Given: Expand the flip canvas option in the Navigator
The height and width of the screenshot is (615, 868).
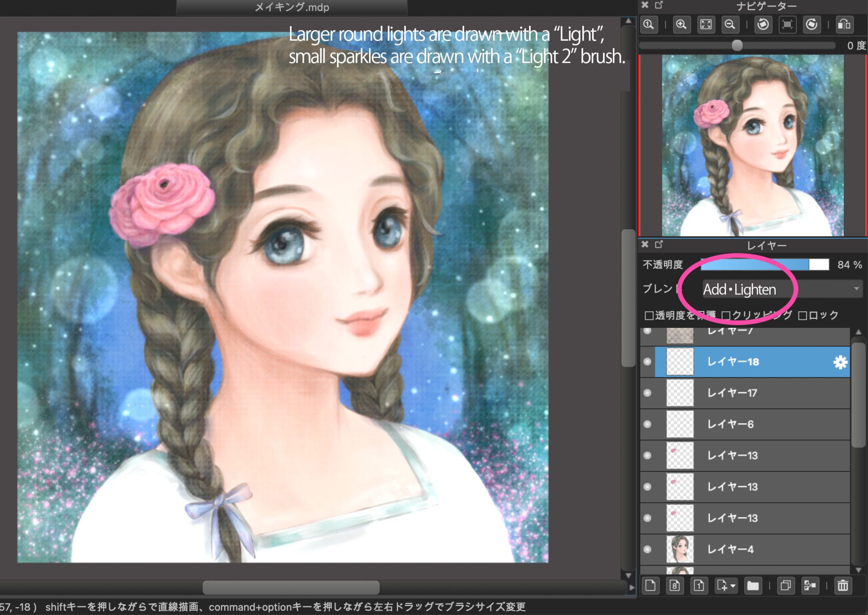Looking at the screenshot, I should (x=843, y=24).
